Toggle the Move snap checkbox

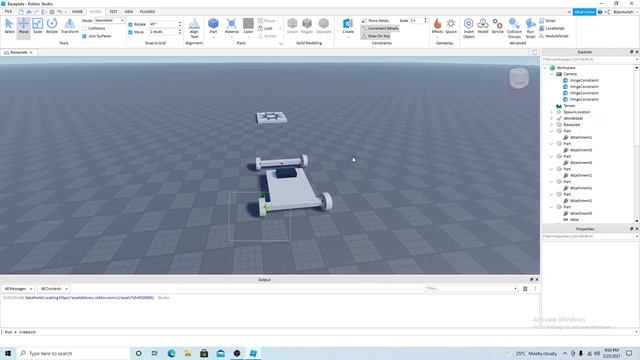point(130,32)
